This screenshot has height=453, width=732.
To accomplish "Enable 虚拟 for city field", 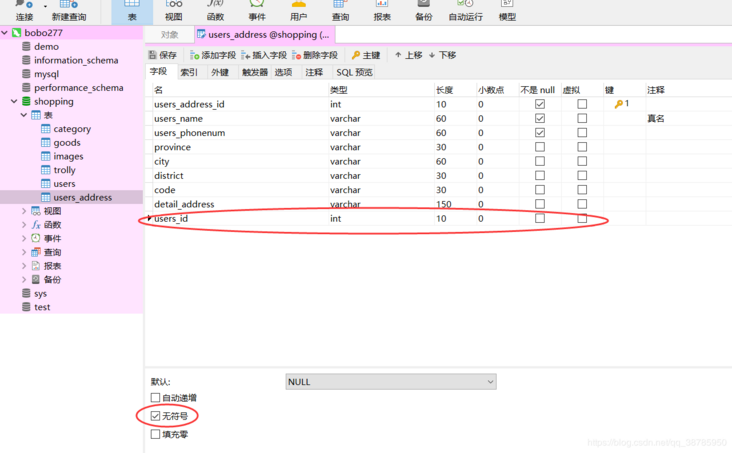I will pyautogui.click(x=582, y=161).
